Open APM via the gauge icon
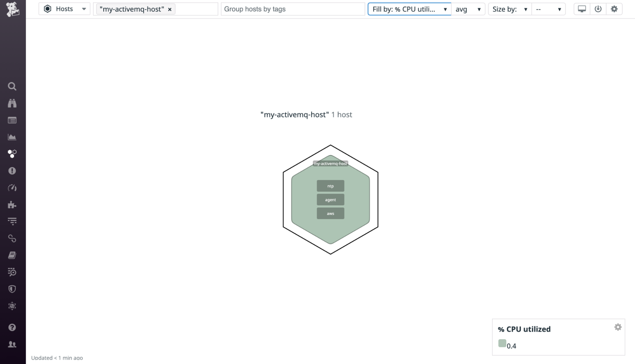 pyautogui.click(x=12, y=188)
